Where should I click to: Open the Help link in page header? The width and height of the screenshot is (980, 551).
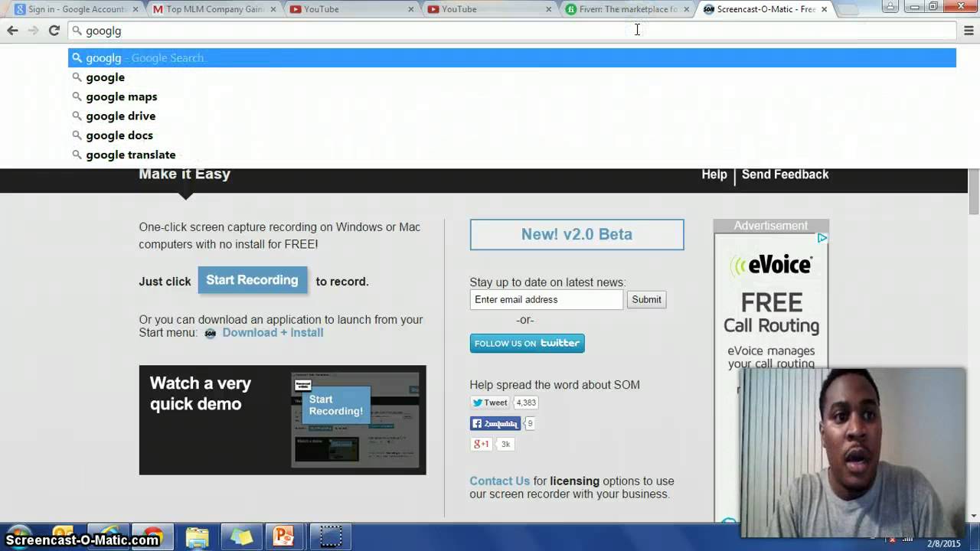(714, 174)
